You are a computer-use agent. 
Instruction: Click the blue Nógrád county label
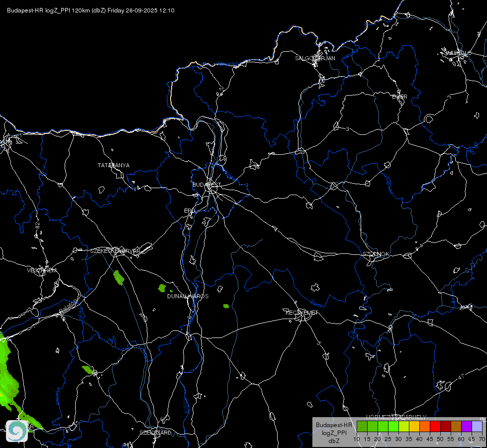227,64
